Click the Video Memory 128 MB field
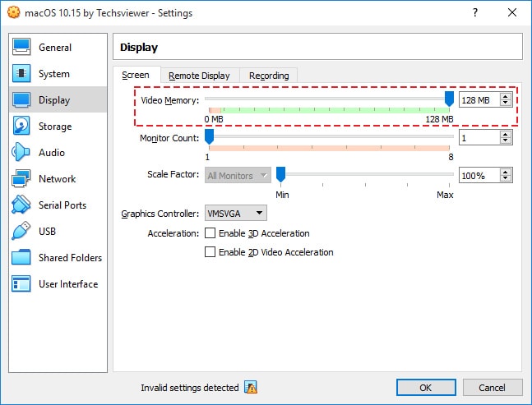The image size is (532, 405). [479, 100]
